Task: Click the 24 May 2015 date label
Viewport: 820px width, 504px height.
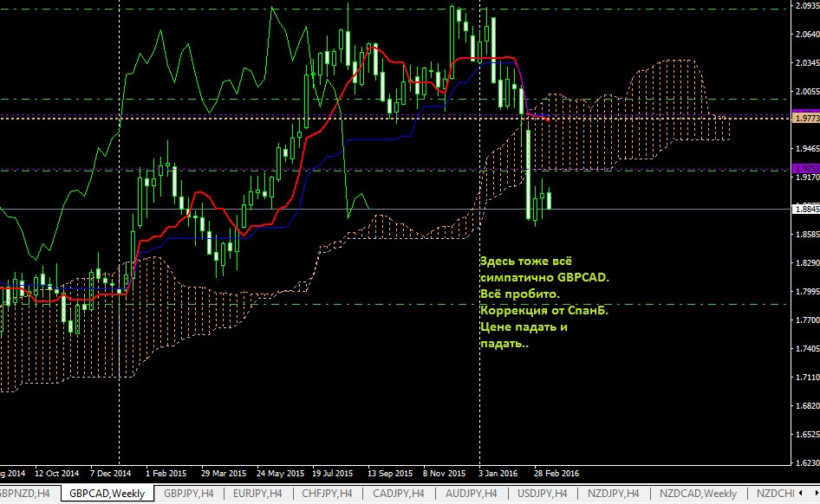Action: click(280, 473)
